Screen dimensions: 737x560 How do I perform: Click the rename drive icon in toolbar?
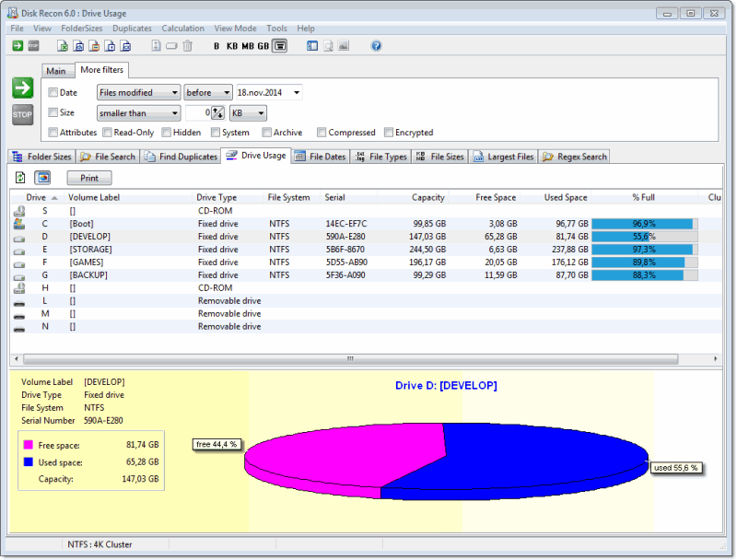[x=171, y=45]
